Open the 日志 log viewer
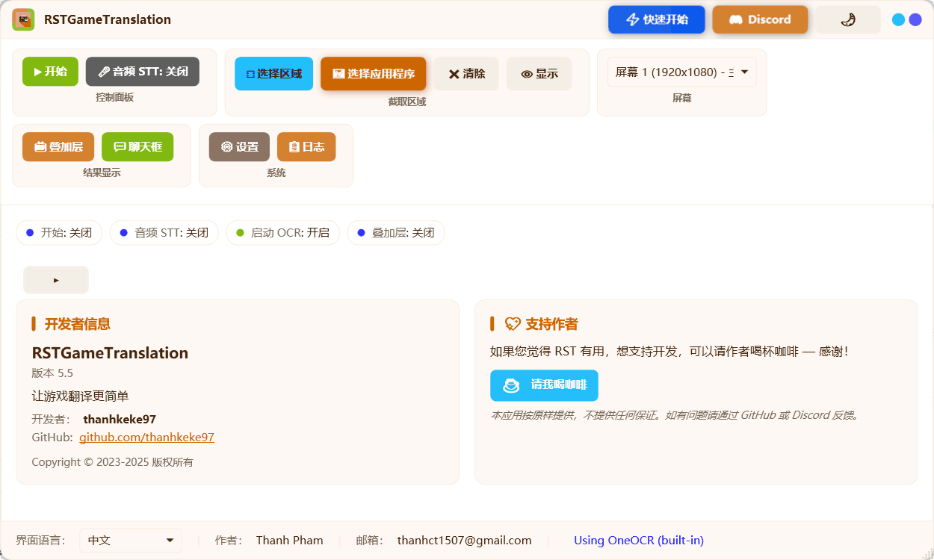The width and height of the screenshot is (934, 560). pyautogui.click(x=306, y=147)
